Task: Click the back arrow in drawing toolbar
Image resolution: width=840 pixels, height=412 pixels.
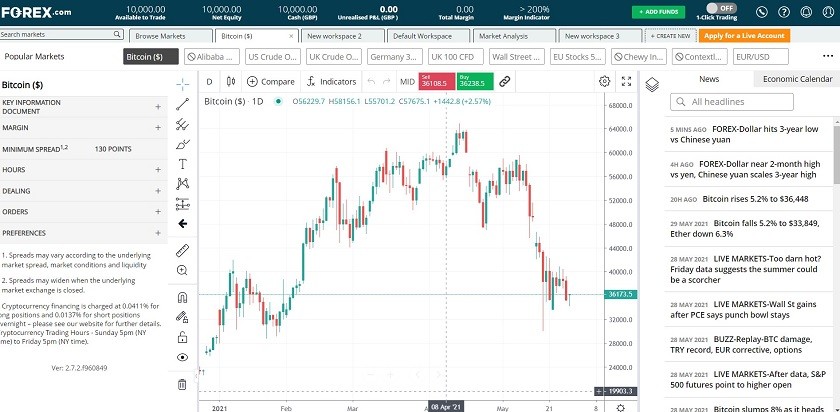Action: pyautogui.click(x=183, y=223)
